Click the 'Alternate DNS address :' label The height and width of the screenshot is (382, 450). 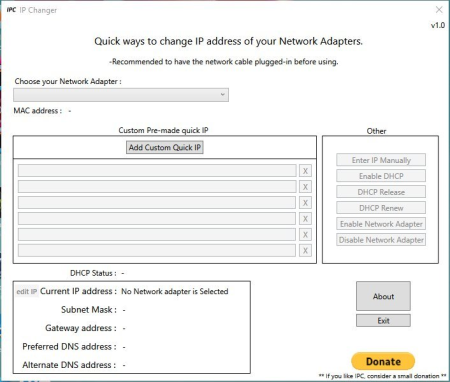tap(69, 365)
